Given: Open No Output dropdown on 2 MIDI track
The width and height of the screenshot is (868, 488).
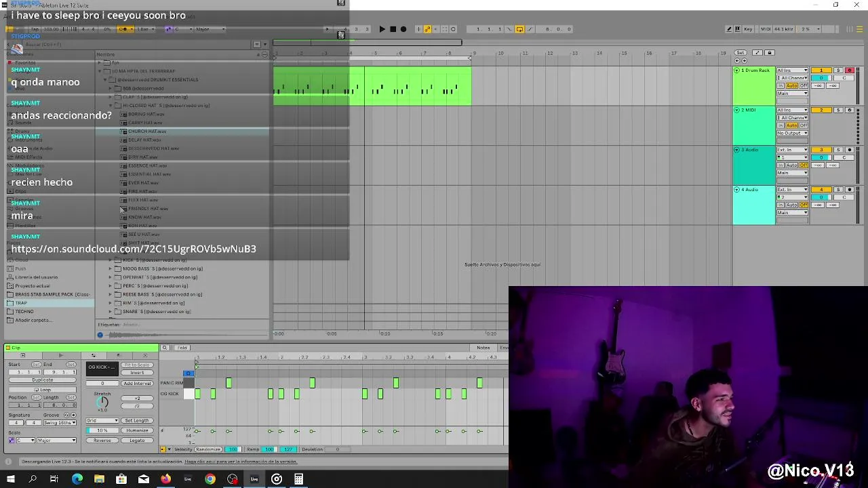Looking at the screenshot, I should coord(792,133).
